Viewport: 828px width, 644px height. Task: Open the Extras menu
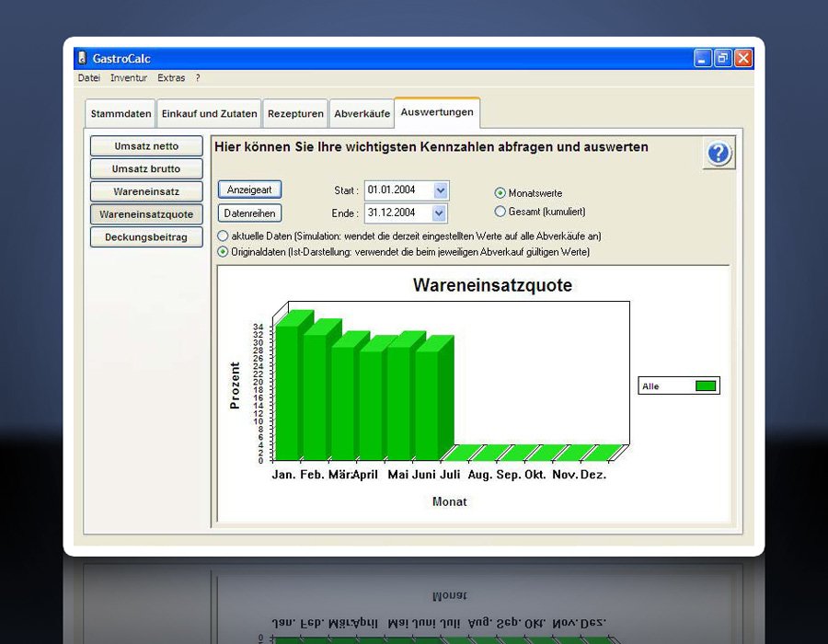coord(171,77)
